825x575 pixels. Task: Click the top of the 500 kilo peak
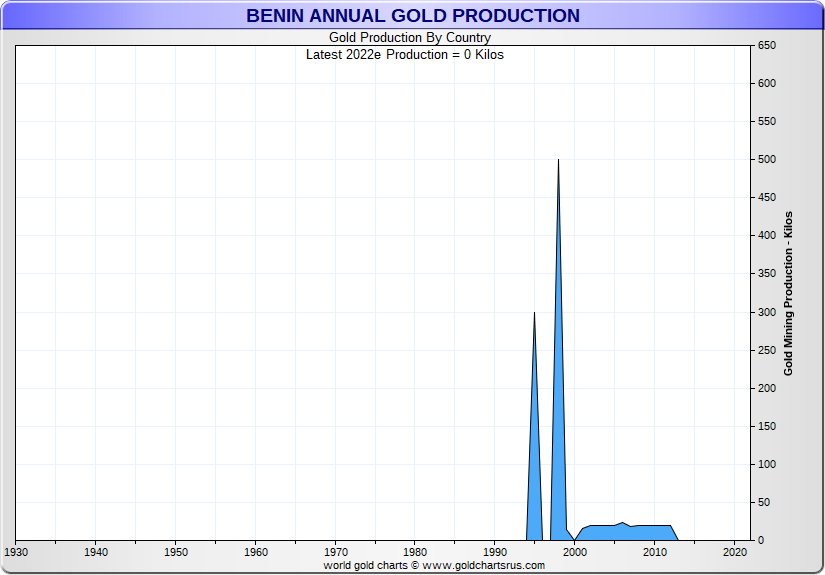[558, 162]
